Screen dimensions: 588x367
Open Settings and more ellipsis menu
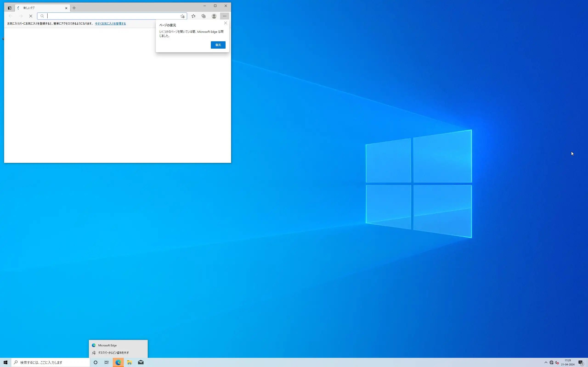224,16
